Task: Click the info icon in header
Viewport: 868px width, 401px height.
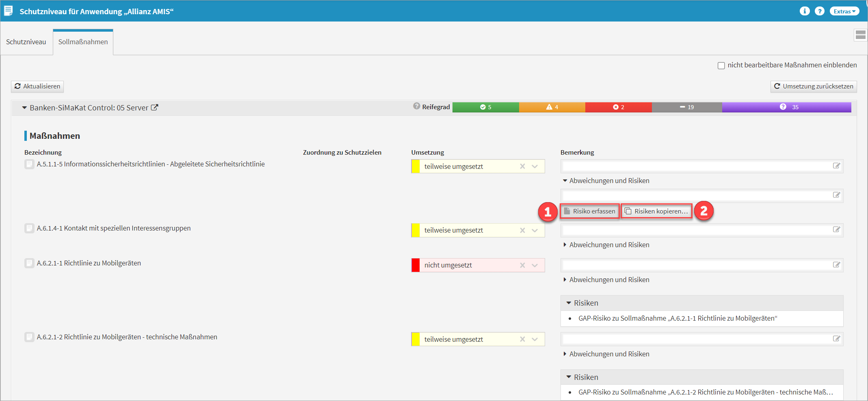Action: [x=804, y=11]
